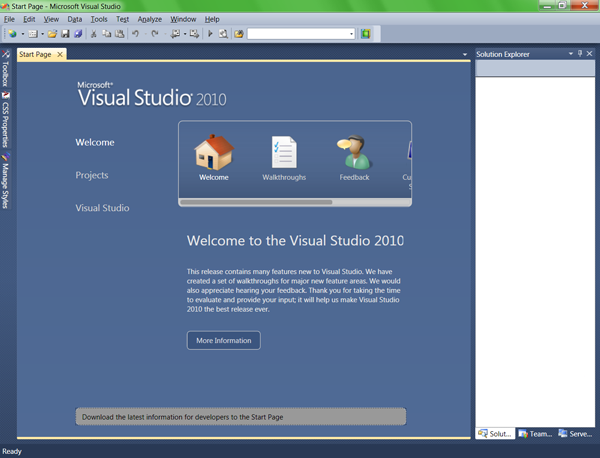Screen dimensions: 600x458
Task: Click the More Information button
Action: click(224, 341)
